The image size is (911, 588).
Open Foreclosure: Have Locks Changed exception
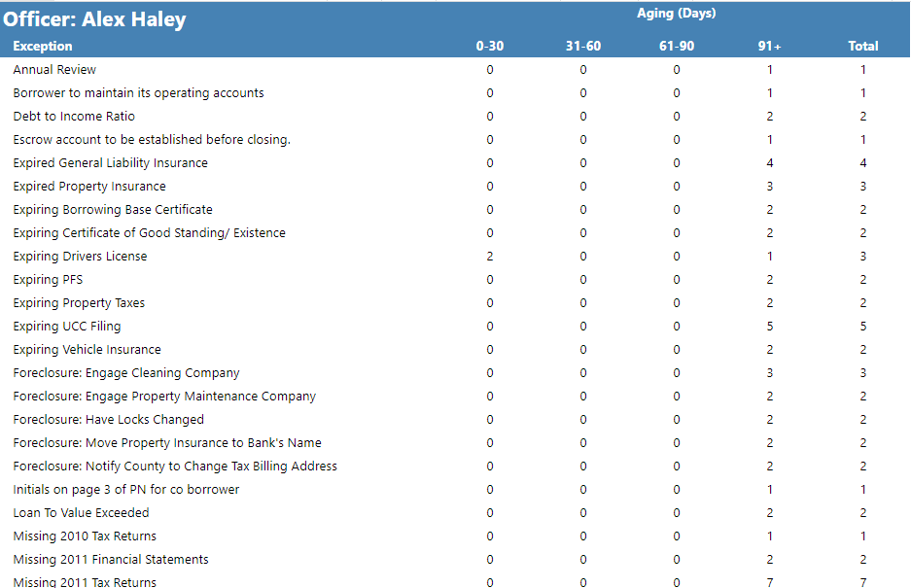click(108, 420)
